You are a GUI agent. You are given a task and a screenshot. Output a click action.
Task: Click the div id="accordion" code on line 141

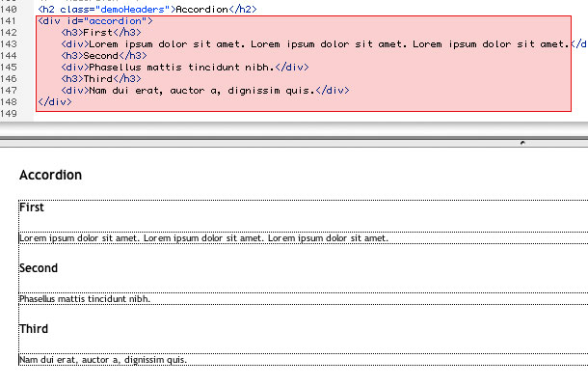95,20
